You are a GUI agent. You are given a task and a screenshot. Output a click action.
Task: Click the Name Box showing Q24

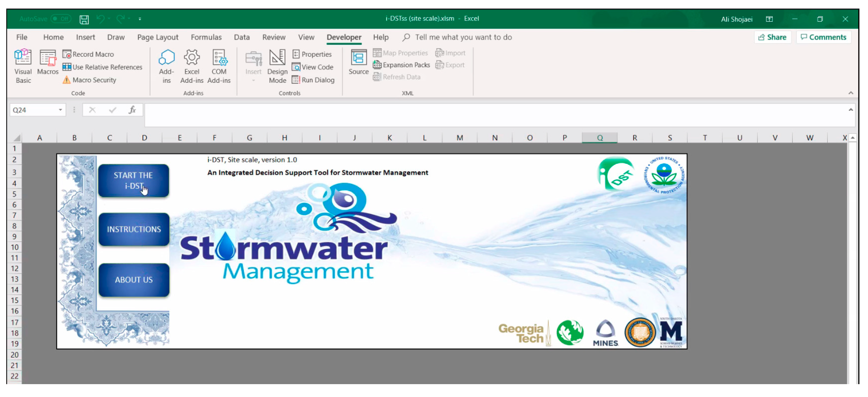(33, 110)
